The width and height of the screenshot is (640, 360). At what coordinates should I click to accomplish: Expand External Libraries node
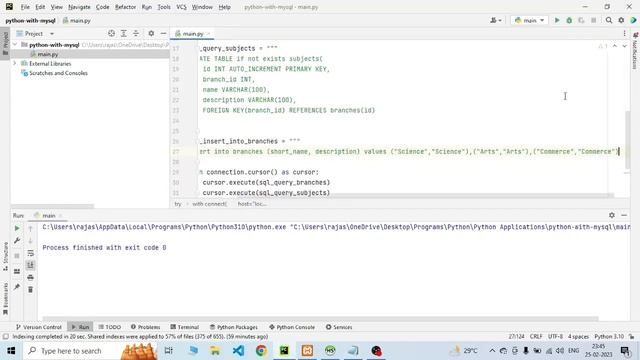[15, 64]
